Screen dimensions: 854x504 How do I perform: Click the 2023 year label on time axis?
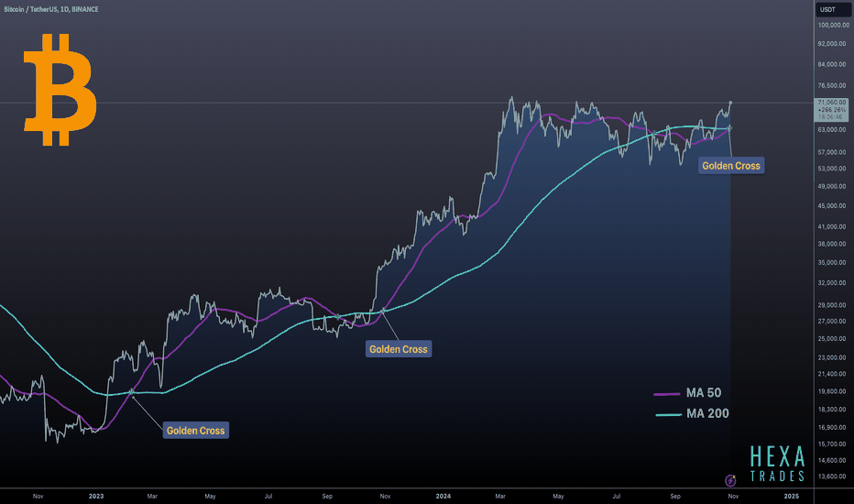click(96, 497)
